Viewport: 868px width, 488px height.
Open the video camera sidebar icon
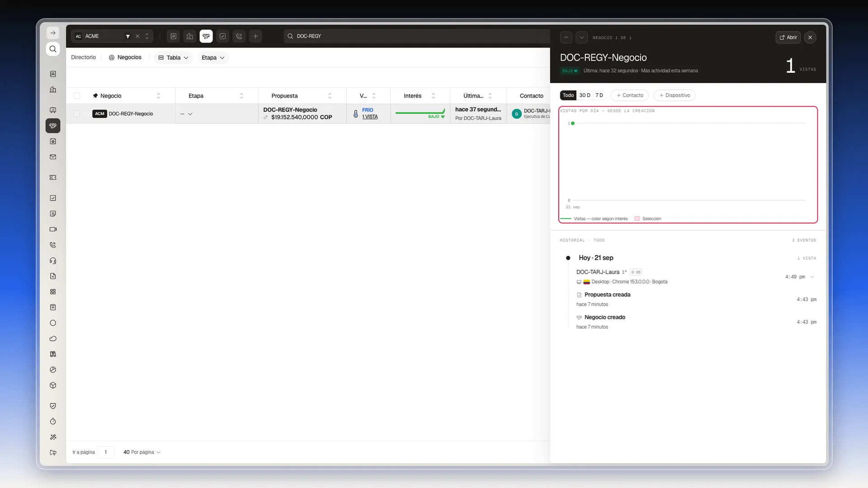(x=53, y=229)
